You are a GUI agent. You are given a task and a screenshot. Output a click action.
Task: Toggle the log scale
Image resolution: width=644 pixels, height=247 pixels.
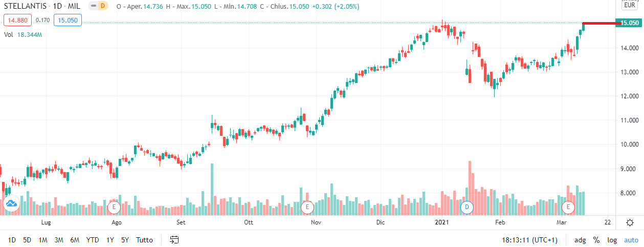click(612, 240)
